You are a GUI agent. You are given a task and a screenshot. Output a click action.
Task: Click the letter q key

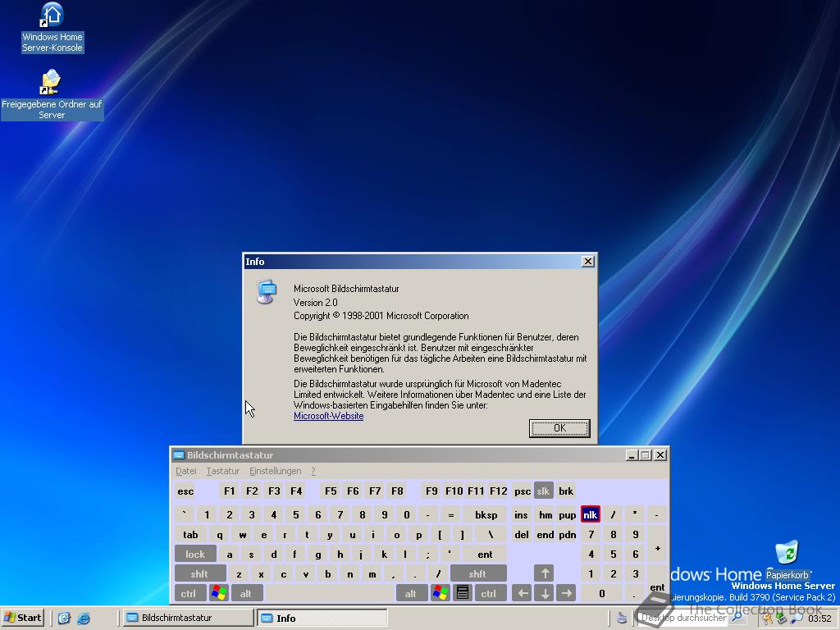(x=220, y=534)
